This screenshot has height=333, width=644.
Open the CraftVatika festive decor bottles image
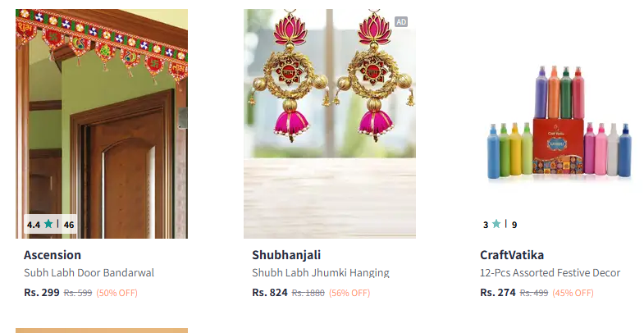[558, 124]
